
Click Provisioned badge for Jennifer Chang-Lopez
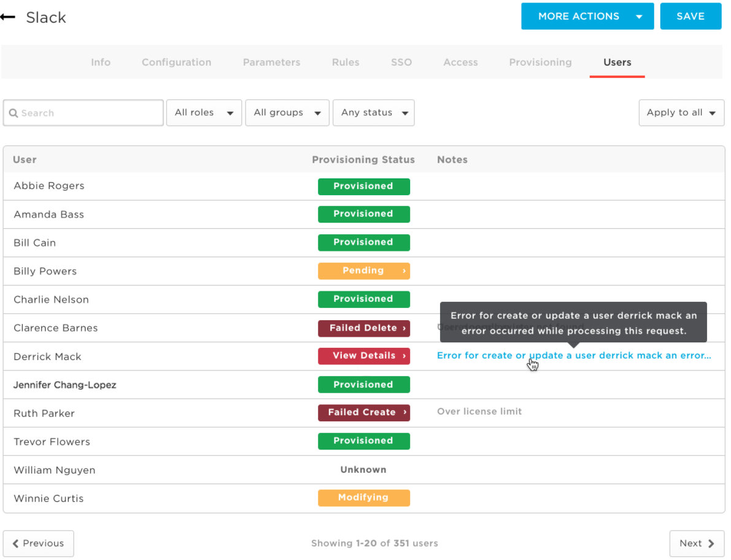[363, 385]
